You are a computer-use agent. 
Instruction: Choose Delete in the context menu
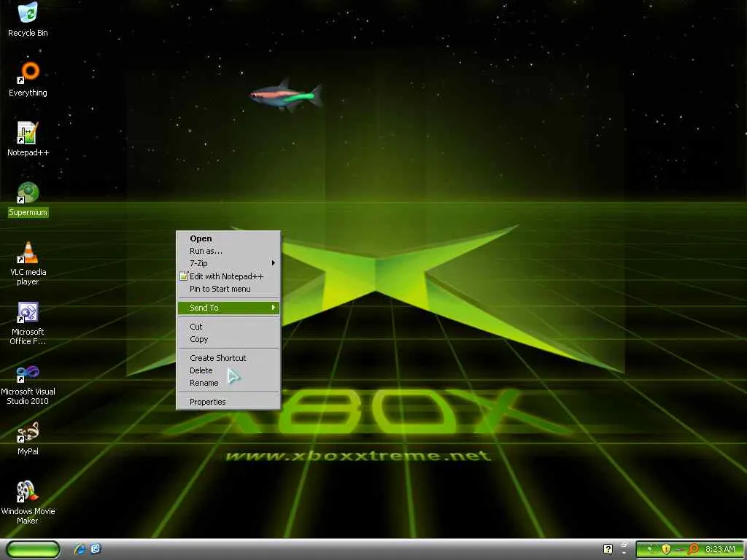(228, 370)
